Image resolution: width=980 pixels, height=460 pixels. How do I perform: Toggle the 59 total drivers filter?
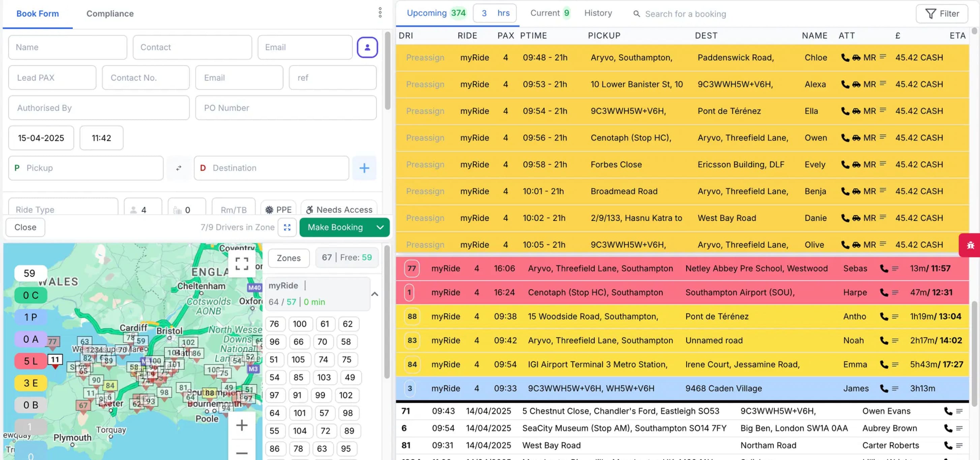(x=31, y=273)
